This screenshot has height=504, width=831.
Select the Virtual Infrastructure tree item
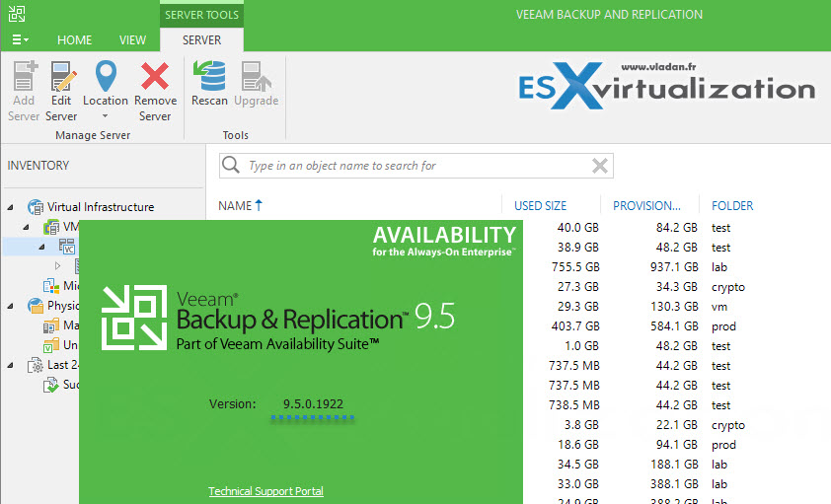pos(101,207)
